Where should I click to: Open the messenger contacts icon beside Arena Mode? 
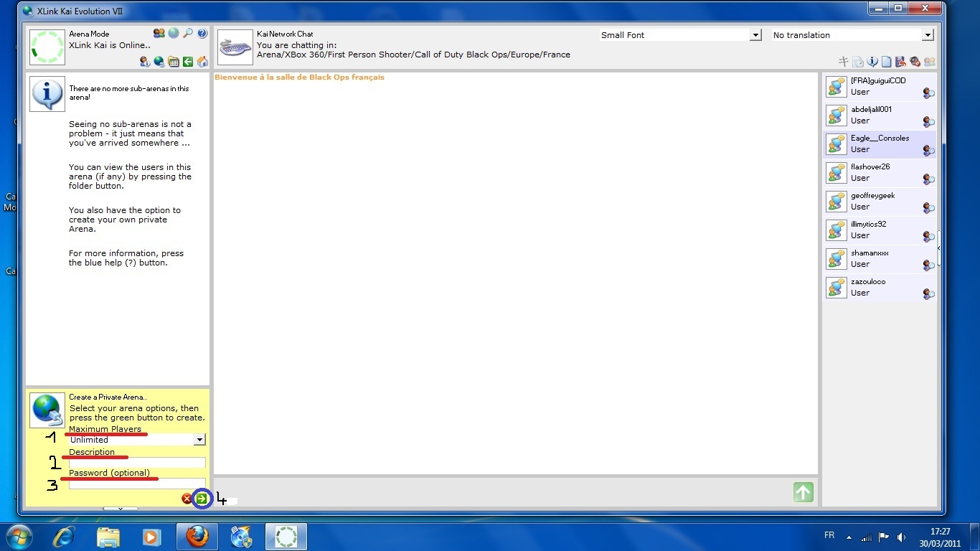(159, 34)
